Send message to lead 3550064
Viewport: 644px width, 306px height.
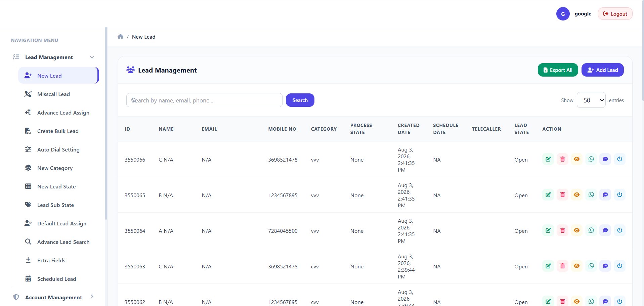[x=605, y=230]
